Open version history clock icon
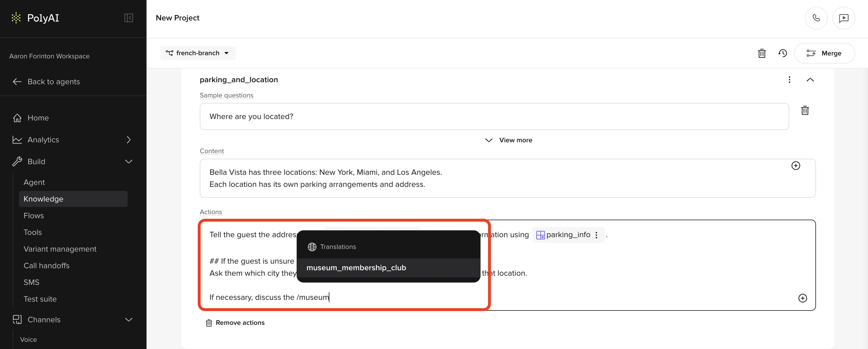This screenshot has width=868, height=349. click(x=782, y=53)
